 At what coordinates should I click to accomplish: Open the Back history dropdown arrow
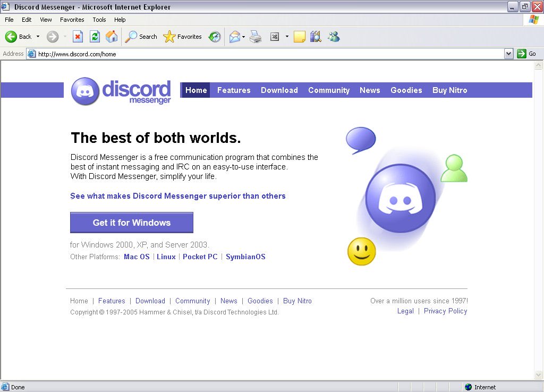(x=38, y=37)
